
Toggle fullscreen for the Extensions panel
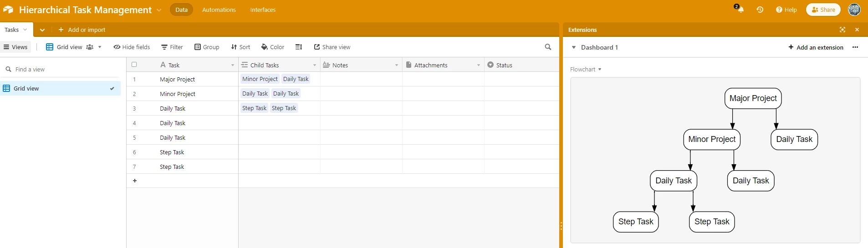click(x=842, y=30)
